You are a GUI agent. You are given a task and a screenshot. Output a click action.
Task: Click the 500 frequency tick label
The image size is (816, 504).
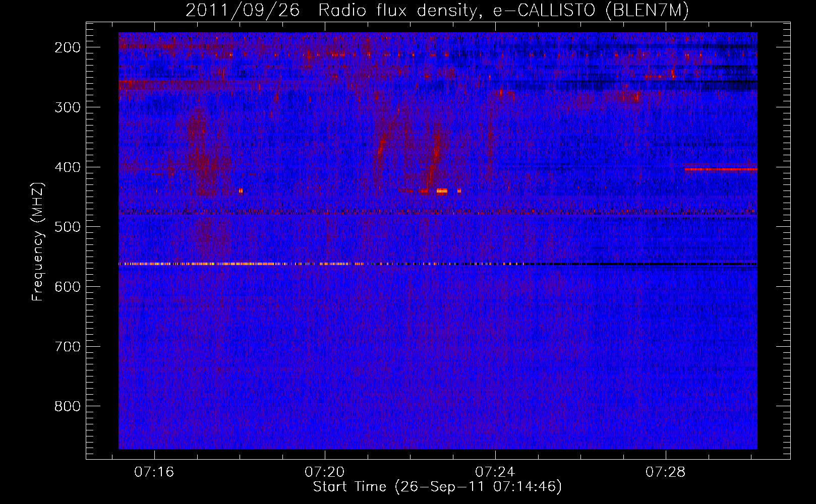click(67, 227)
